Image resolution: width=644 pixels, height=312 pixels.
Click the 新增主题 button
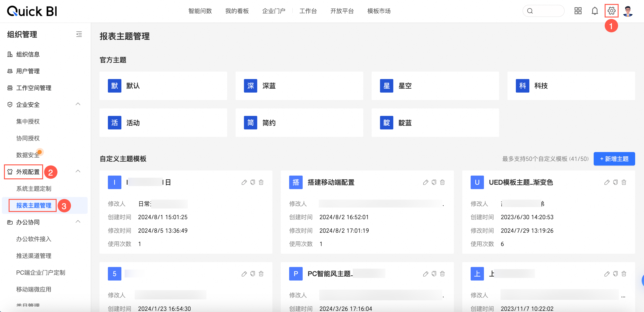click(x=614, y=159)
